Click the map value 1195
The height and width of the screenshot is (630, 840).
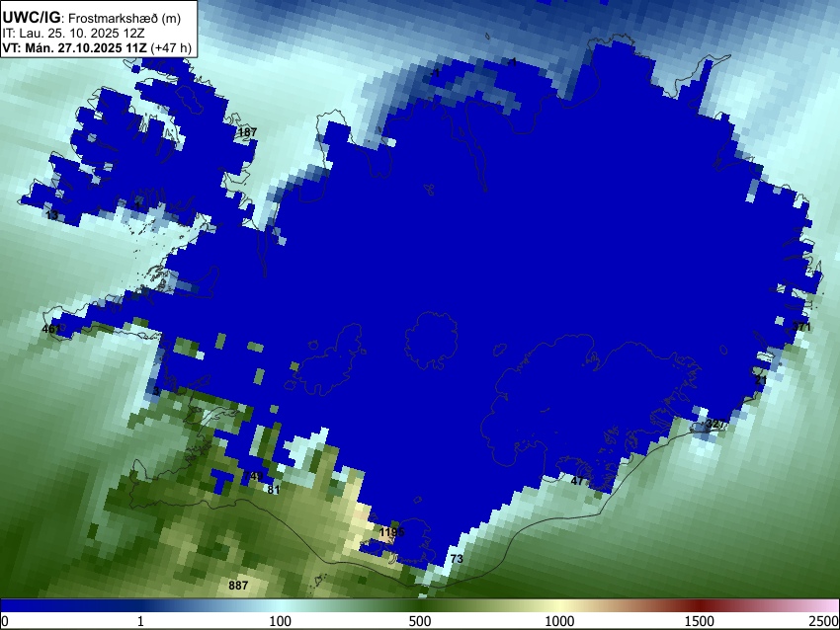(x=391, y=532)
